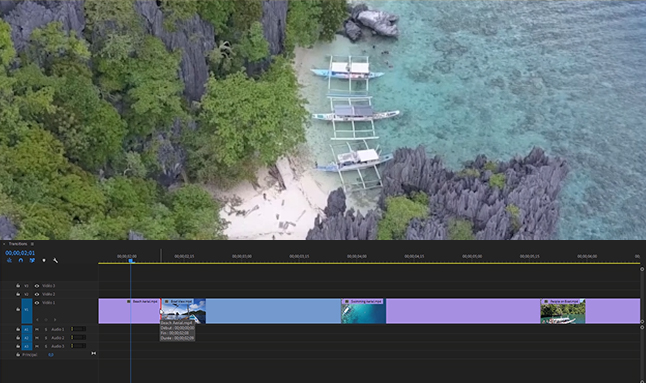Click the nest sequences toggle icon
The width and height of the screenshot is (646, 383).
[x=9, y=260]
